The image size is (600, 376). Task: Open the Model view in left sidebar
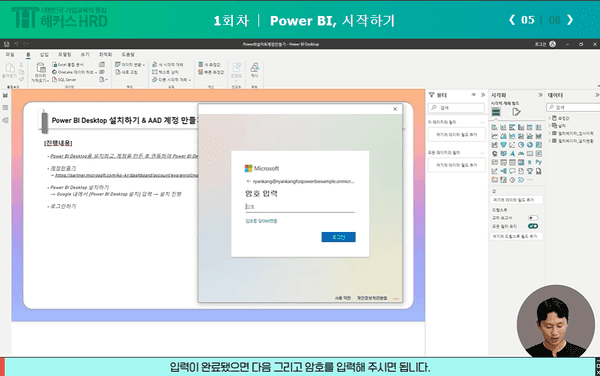(5, 120)
